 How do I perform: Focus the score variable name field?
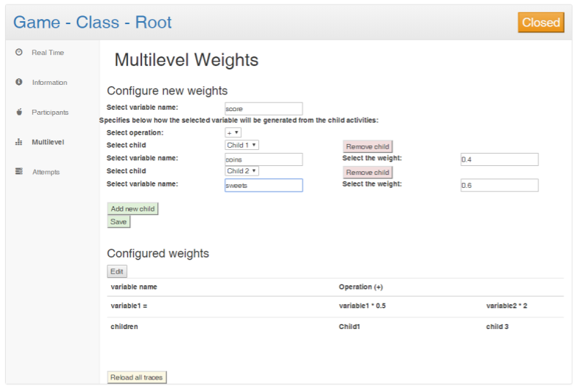point(264,109)
